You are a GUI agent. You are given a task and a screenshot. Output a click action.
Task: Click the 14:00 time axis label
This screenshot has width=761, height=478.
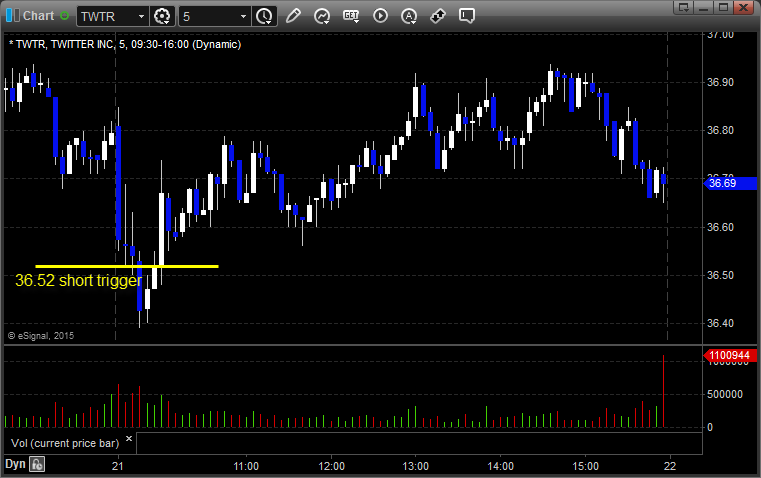pyautogui.click(x=500, y=466)
